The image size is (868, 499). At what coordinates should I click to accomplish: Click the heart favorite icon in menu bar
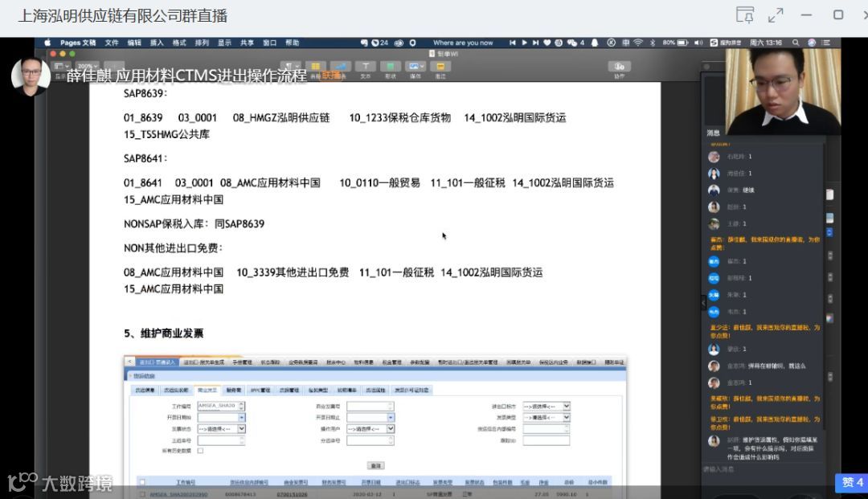tap(547, 43)
